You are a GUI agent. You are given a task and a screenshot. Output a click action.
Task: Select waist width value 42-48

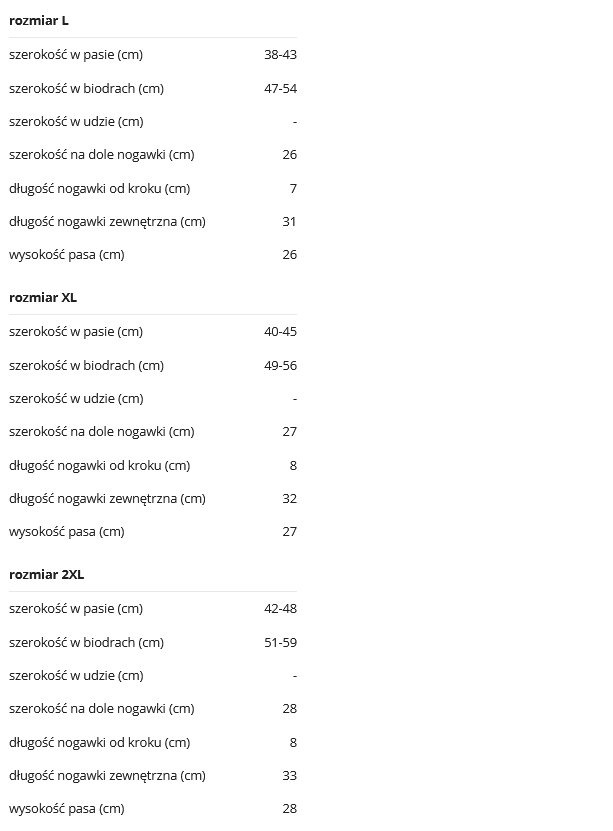tap(280, 609)
